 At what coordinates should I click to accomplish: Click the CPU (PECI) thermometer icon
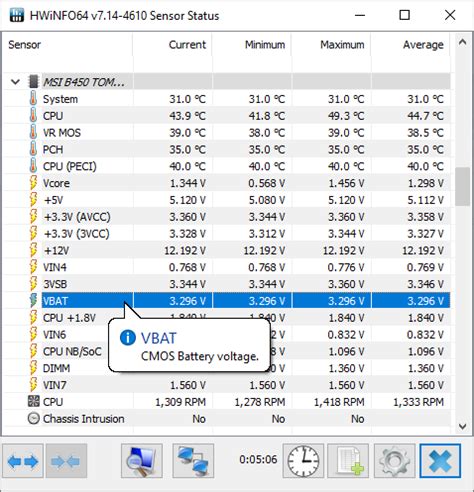33,166
